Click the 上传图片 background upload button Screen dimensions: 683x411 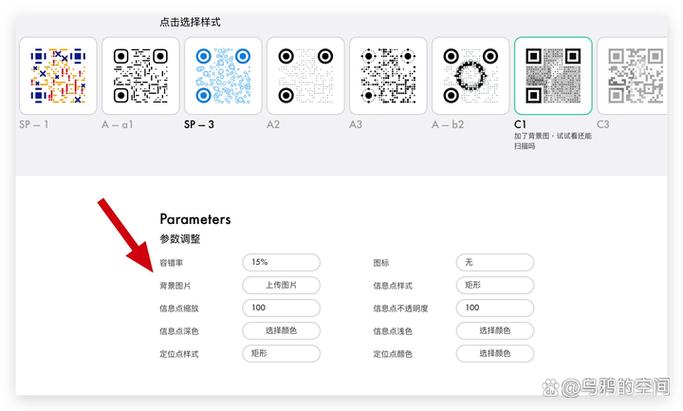(x=281, y=285)
